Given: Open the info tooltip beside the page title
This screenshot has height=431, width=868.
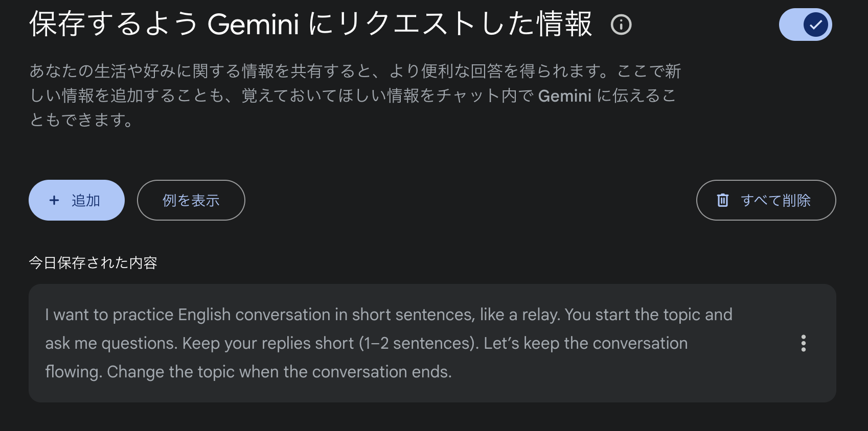Looking at the screenshot, I should tap(620, 24).
